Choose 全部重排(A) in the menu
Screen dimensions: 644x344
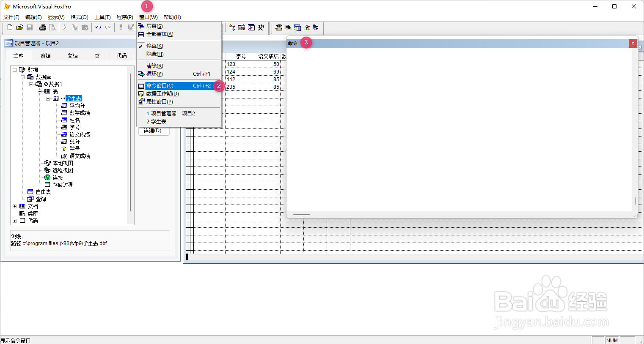coord(179,34)
